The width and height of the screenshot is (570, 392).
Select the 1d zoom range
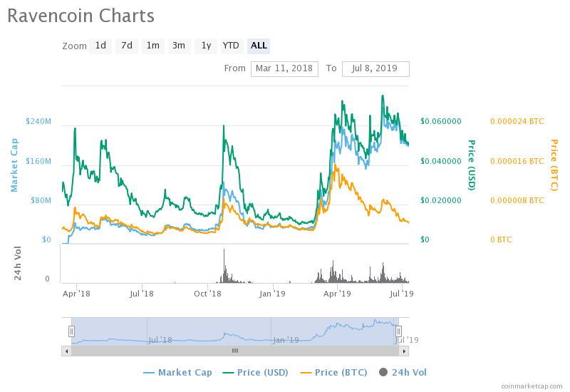pos(100,46)
